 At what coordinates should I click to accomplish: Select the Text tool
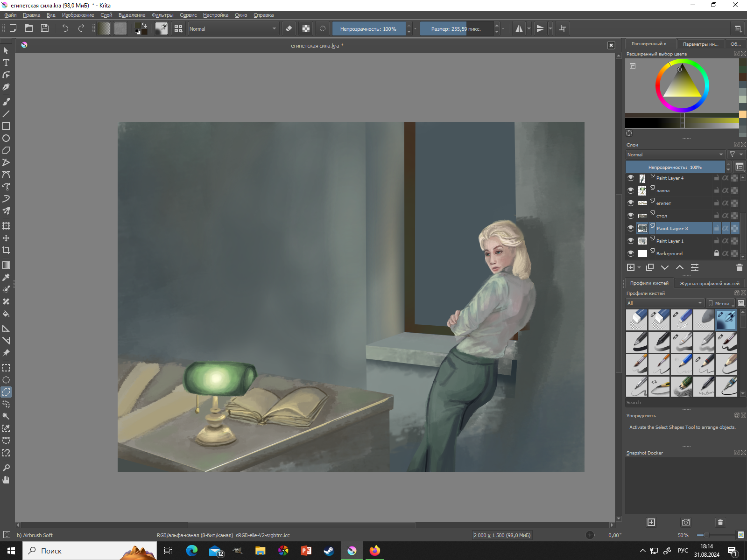[x=6, y=63]
